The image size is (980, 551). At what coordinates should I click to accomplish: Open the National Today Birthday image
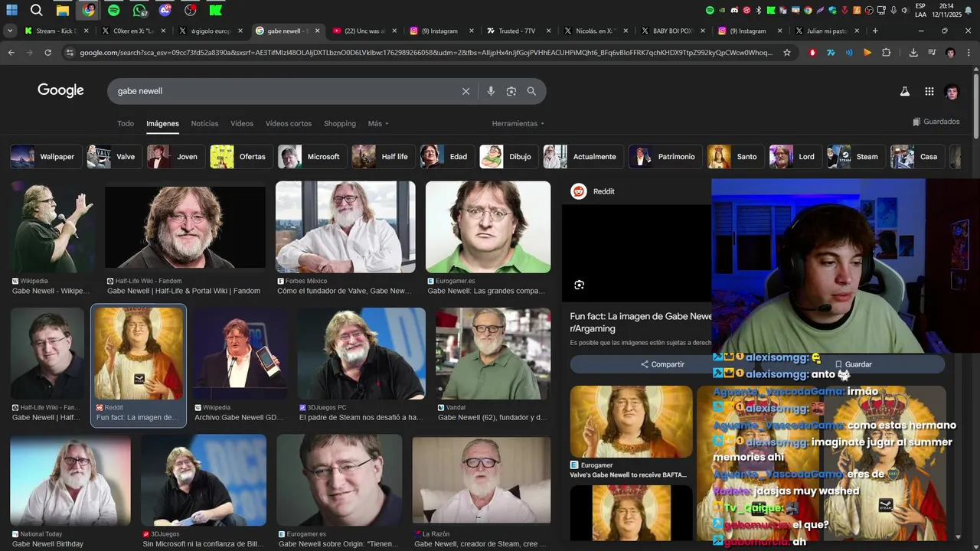tap(70, 481)
